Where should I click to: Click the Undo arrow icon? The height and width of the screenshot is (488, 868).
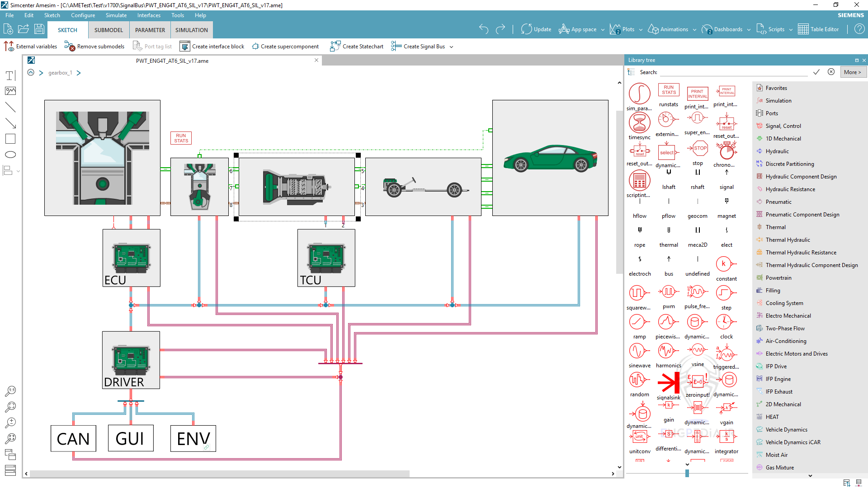pyautogui.click(x=484, y=29)
